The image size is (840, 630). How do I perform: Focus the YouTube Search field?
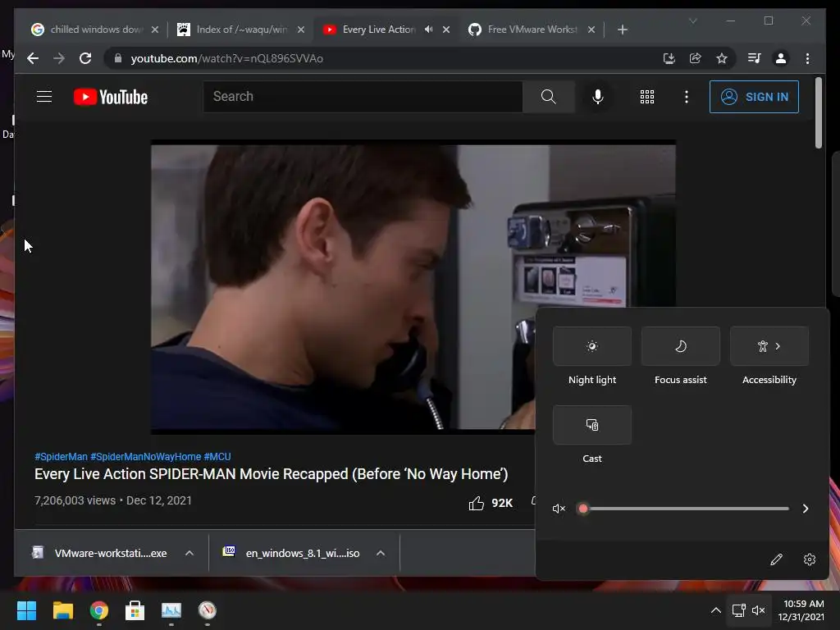363,97
